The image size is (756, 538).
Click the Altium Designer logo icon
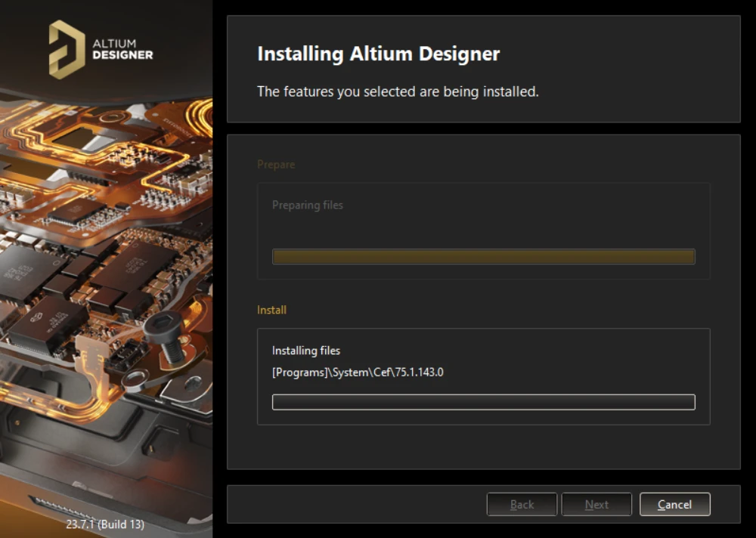pos(67,49)
